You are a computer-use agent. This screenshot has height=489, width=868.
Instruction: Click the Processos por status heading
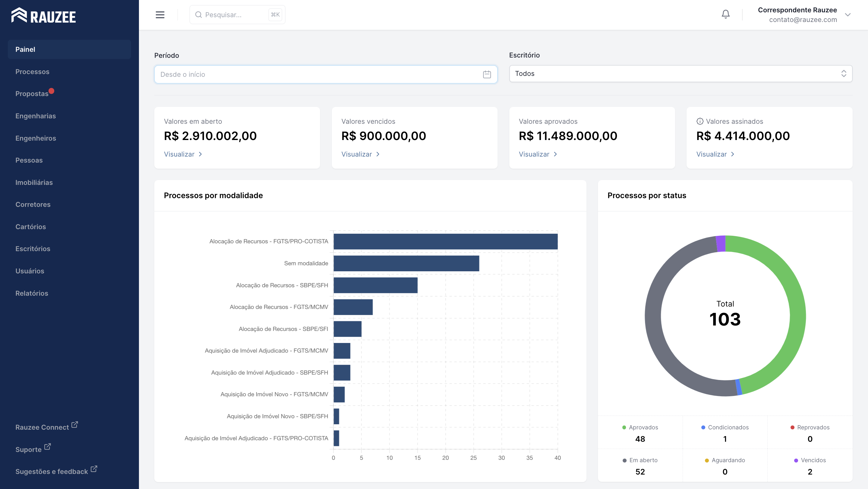(646, 195)
